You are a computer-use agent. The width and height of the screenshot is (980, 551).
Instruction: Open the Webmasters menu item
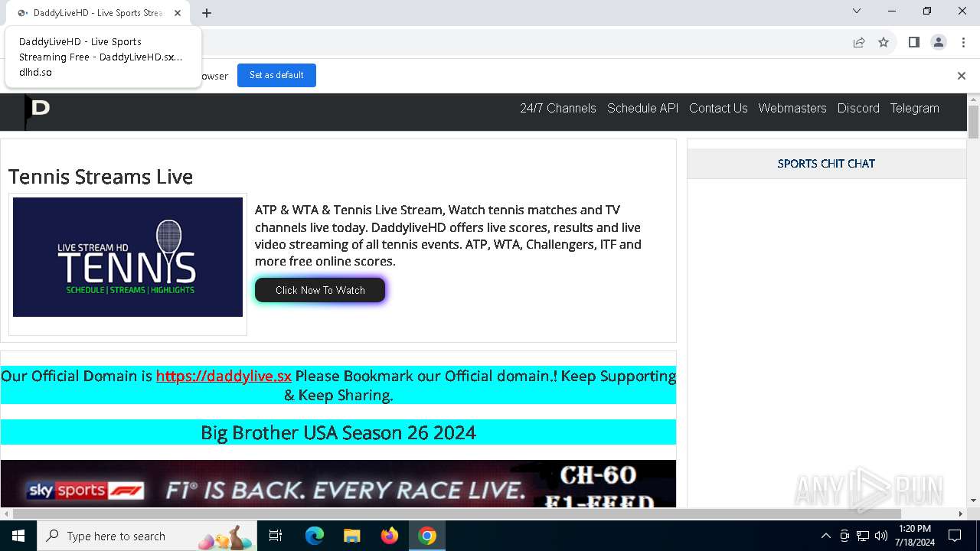point(792,108)
